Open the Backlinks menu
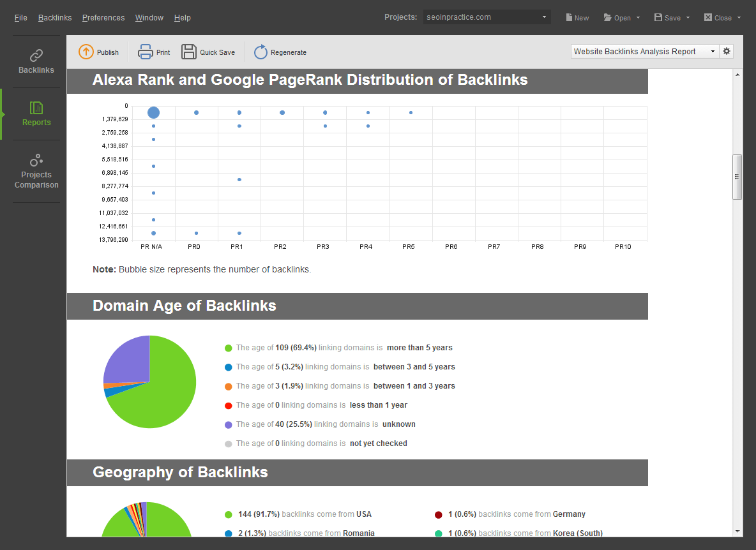756x550 pixels. pyautogui.click(x=55, y=17)
